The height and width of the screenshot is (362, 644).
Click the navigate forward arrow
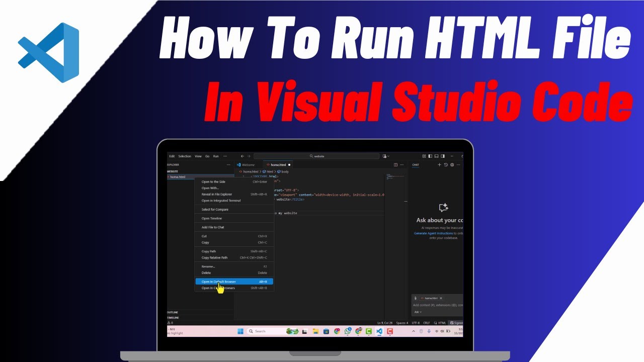[x=249, y=156]
